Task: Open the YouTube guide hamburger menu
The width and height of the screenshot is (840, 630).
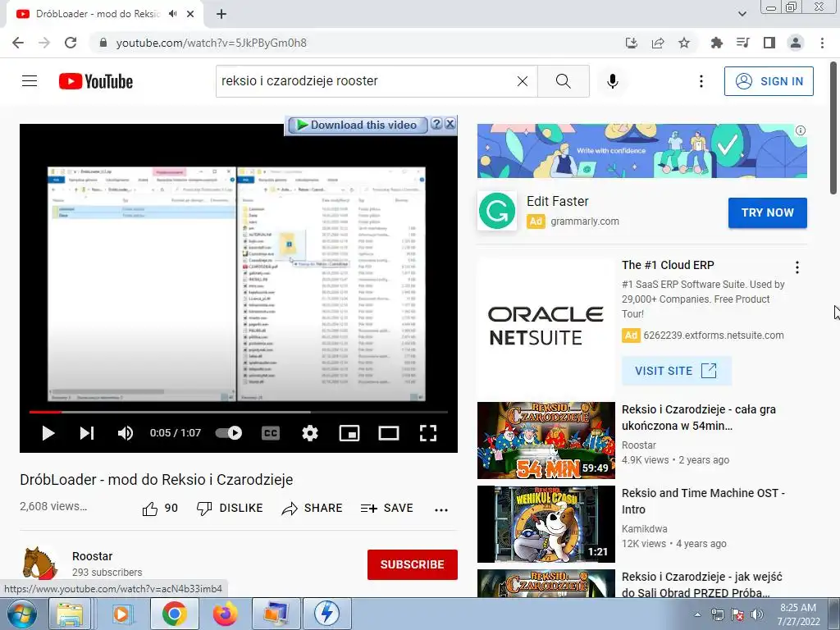Action: click(x=30, y=81)
